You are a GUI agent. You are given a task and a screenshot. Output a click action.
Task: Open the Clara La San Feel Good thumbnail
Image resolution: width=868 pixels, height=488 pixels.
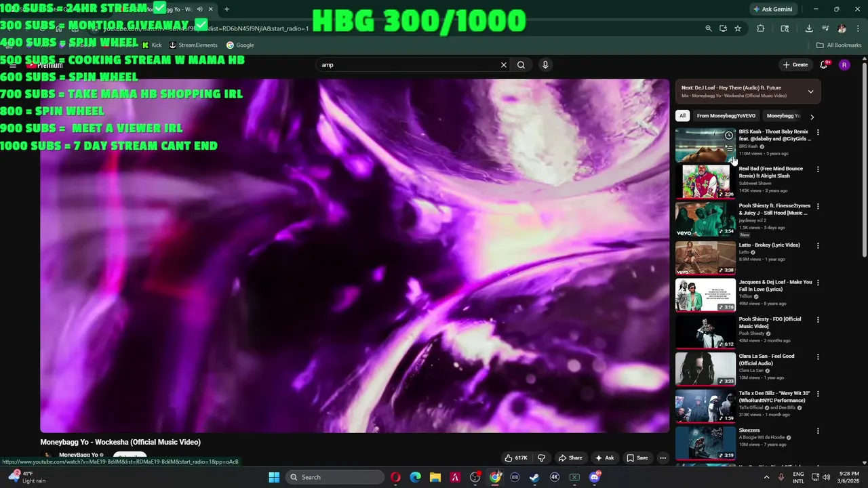[705, 369]
